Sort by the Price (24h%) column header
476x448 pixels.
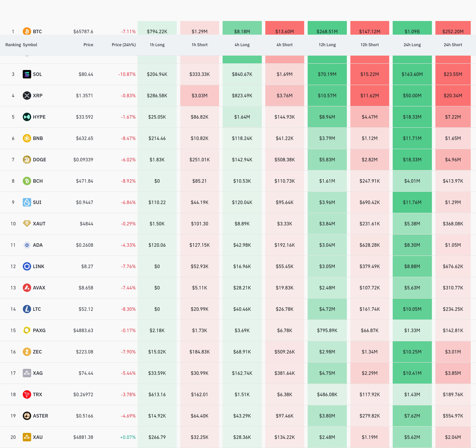coord(124,45)
